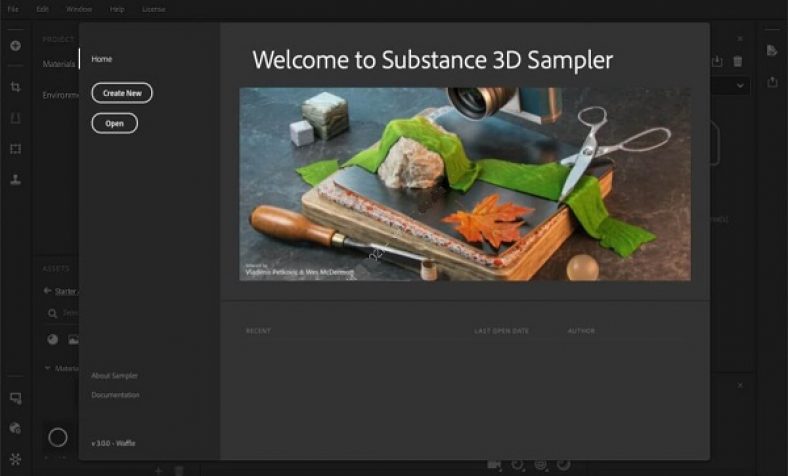This screenshot has height=476, width=788.
Task: Click the plus icon in the bottom bar
Action: click(x=158, y=471)
